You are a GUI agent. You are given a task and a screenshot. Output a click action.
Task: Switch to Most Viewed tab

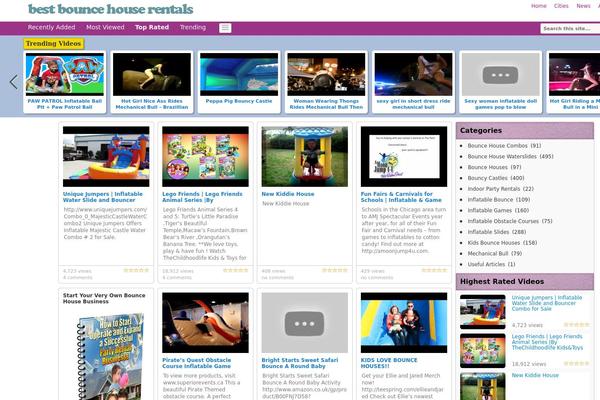tap(105, 27)
